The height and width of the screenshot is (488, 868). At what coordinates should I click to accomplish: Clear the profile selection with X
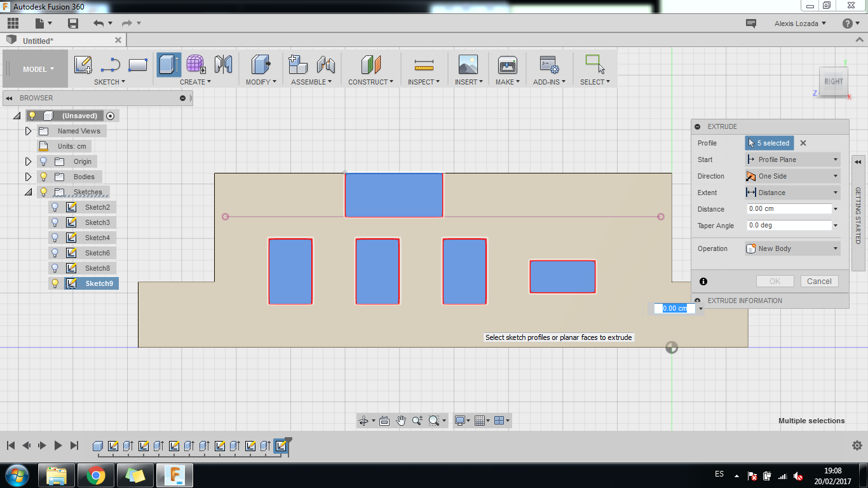pyautogui.click(x=803, y=143)
